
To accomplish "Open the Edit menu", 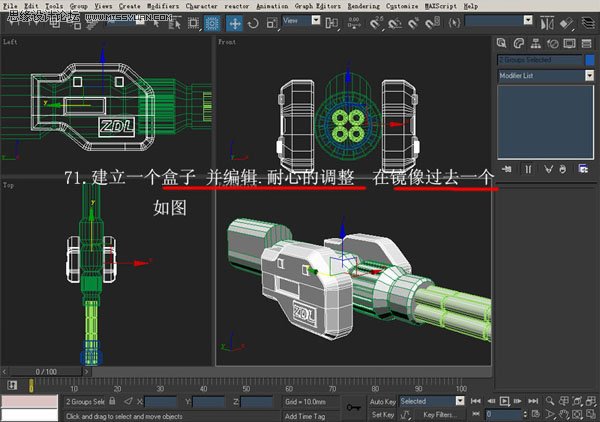I will [31, 6].
